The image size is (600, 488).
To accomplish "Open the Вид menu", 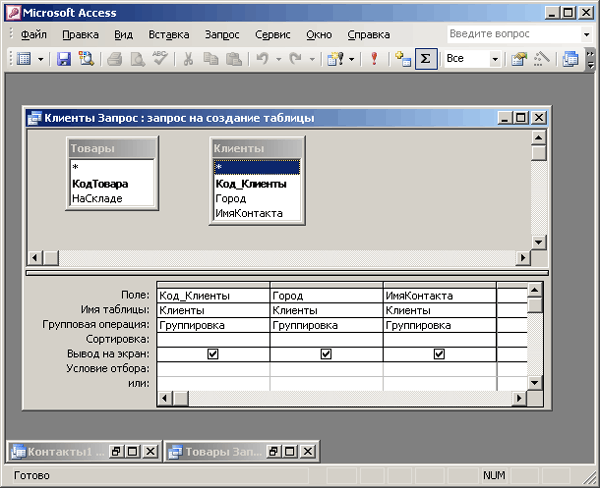I will point(124,34).
